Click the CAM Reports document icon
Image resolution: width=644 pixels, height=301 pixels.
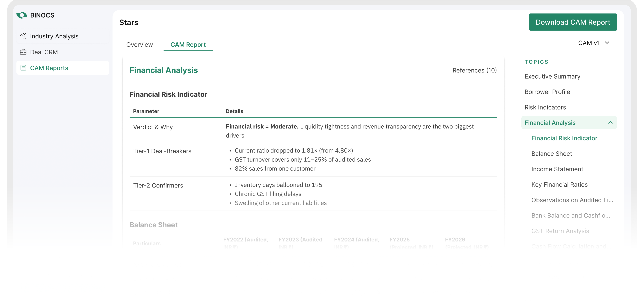(23, 68)
